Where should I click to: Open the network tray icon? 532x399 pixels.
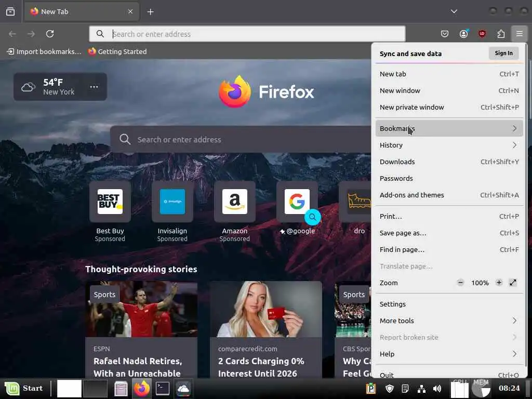421,389
